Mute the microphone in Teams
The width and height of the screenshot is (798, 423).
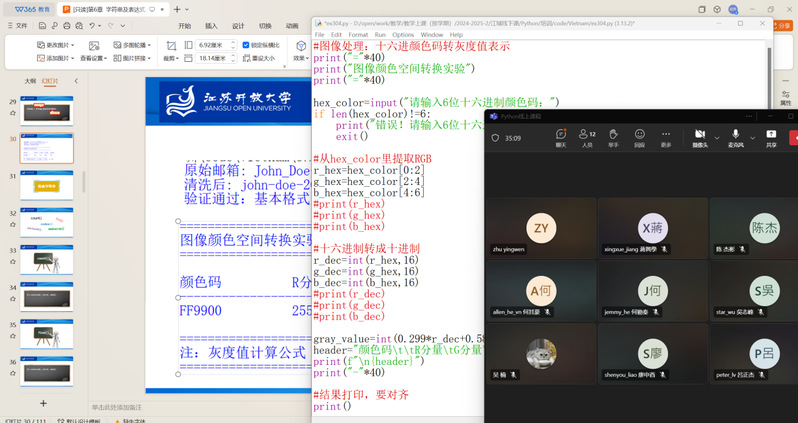735,135
